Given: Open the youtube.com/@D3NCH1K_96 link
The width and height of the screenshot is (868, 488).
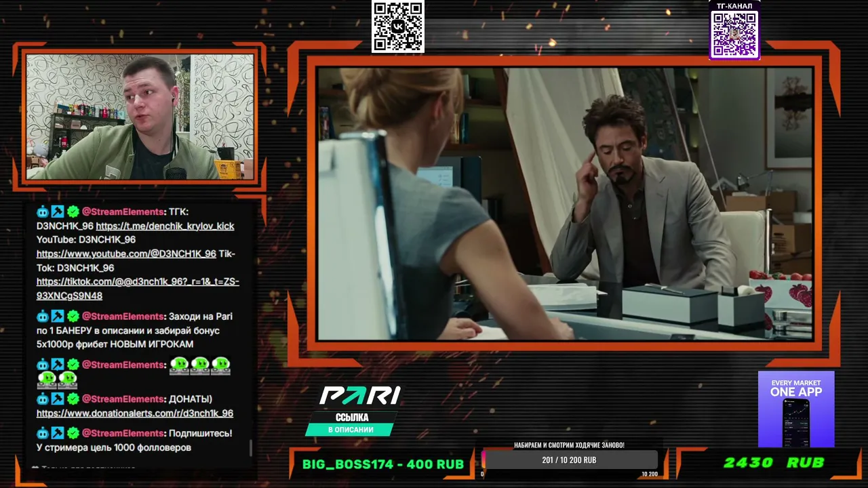Looking at the screenshot, I should [x=126, y=254].
